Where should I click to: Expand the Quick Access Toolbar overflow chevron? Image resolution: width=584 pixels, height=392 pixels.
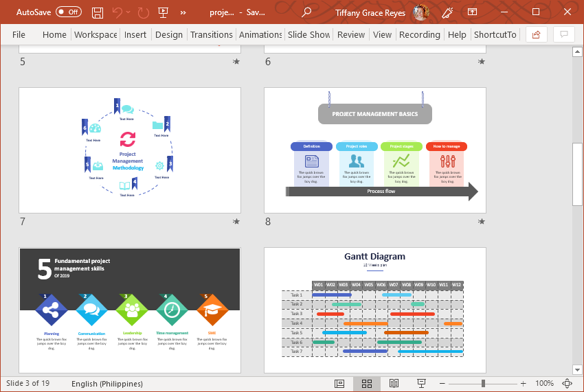coord(183,12)
